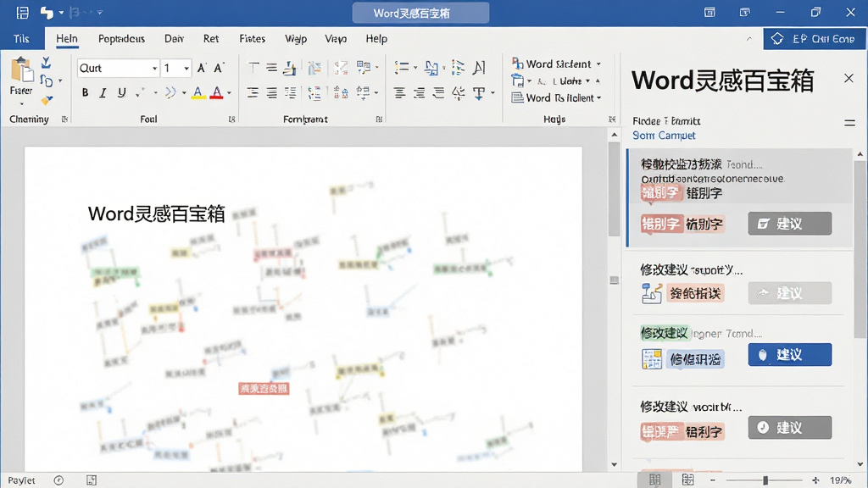Expand the Word Rs Ilolient dropdown
This screenshot has height=488, width=868.
pos(599,98)
